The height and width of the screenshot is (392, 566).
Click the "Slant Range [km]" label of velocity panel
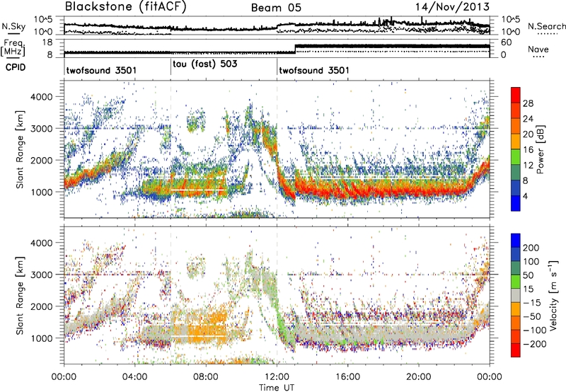coord(20,295)
